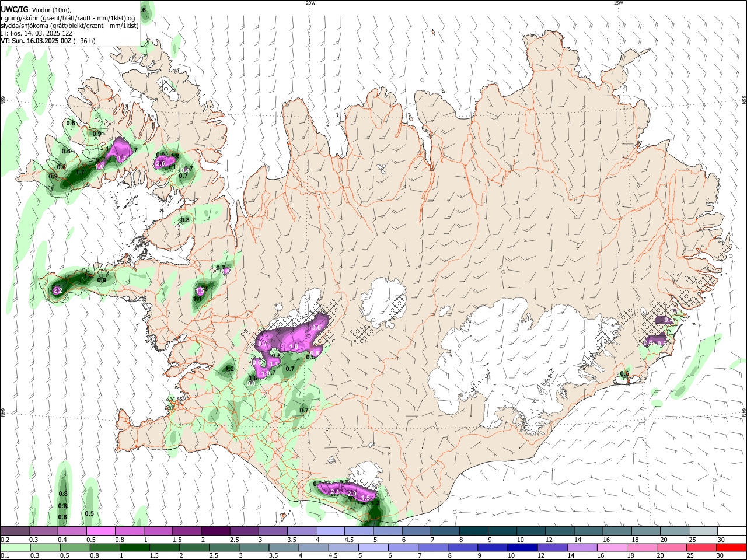Choose the snow legend swatch for 3–3.5
The width and height of the screenshot is (747, 560).
[x=273, y=531]
